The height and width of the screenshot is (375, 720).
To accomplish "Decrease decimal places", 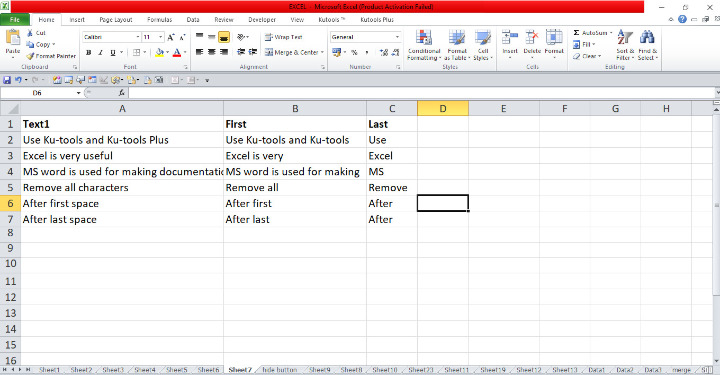I will pos(396,53).
